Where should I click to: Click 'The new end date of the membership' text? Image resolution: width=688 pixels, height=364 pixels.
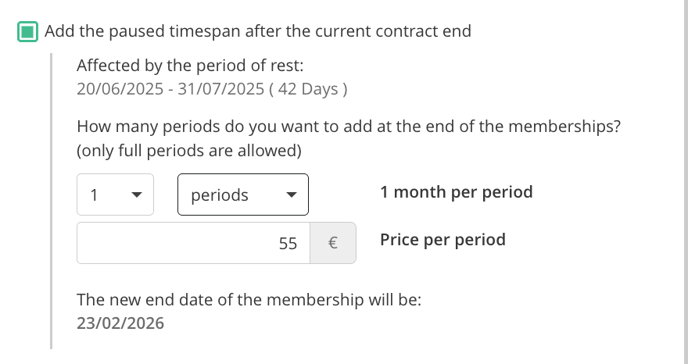249,300
